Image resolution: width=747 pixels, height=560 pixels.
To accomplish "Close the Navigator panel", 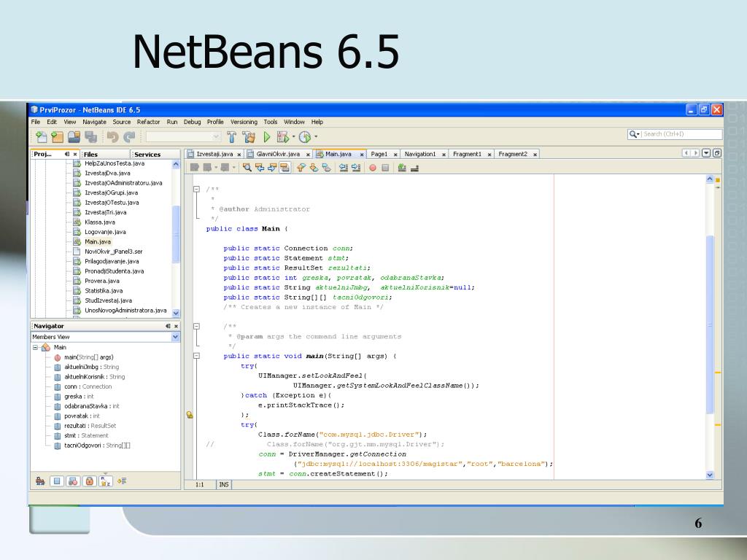I will point(177,326).
